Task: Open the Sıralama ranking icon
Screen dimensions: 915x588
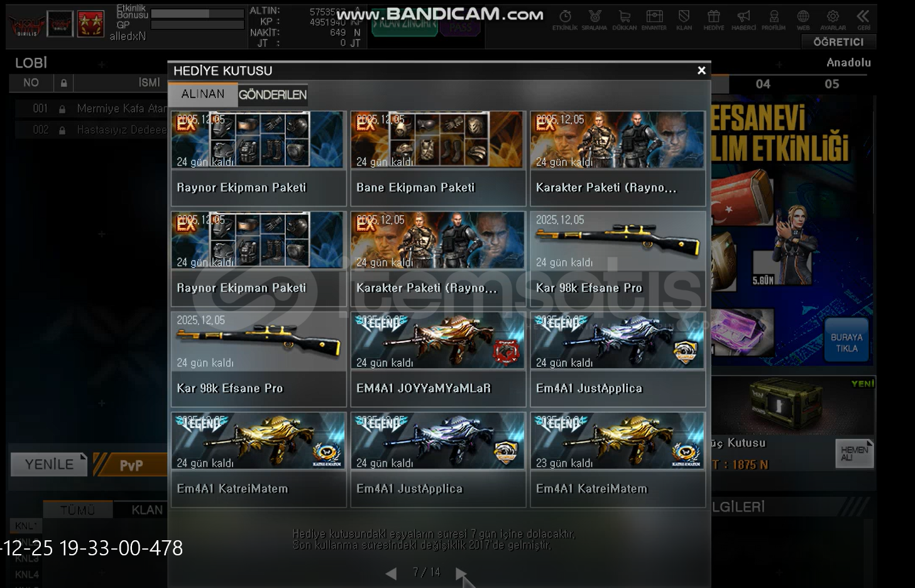Action: coord(594,19)
